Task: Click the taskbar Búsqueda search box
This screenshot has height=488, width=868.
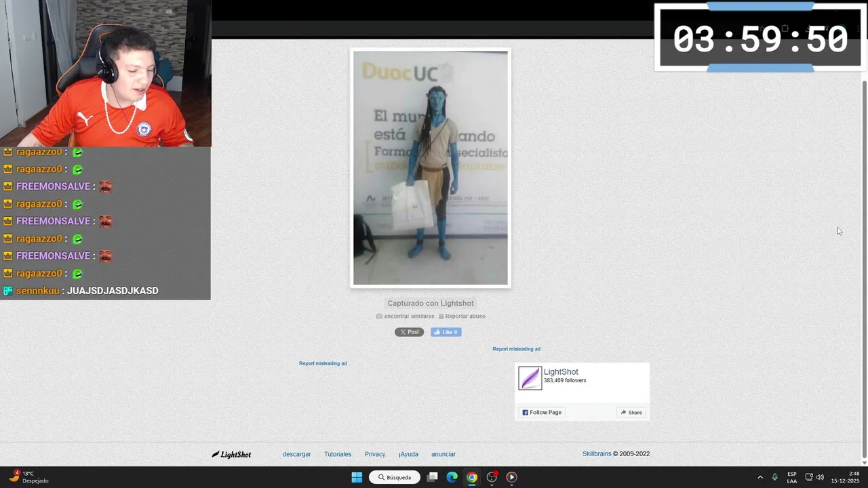Action: (395, 477)
